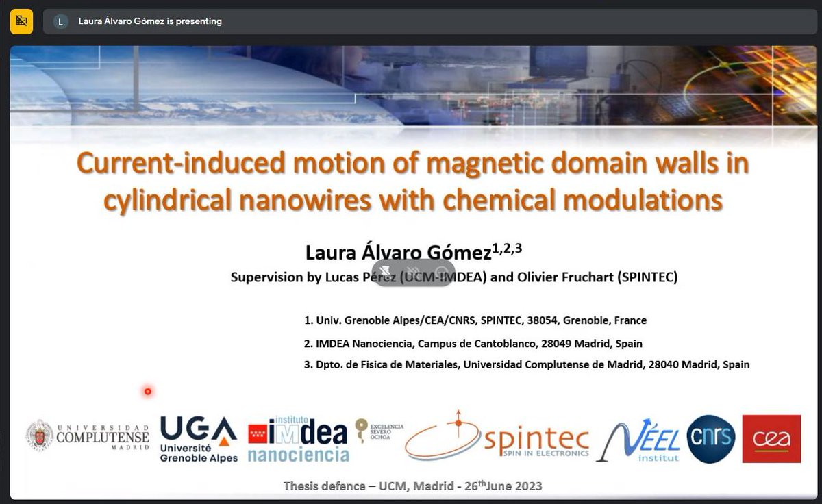This screenshot has height=504, width=822.
Task: Click the slide title about domain walls
Action: click(411, 181)
